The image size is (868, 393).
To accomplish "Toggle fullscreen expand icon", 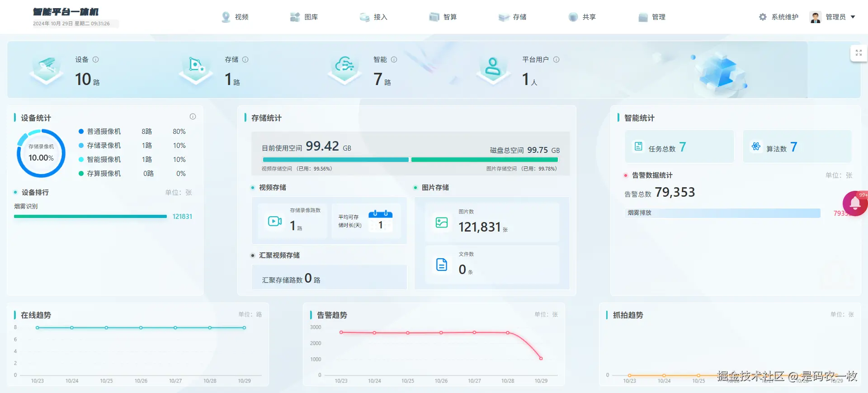I will (859, 53).
